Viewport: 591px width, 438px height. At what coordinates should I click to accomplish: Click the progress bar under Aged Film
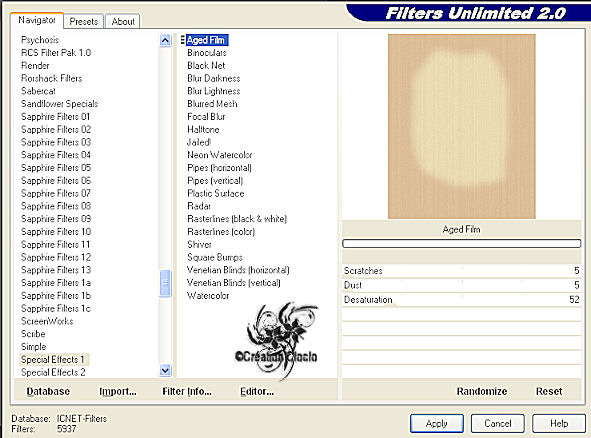click(x=461, y=244)
